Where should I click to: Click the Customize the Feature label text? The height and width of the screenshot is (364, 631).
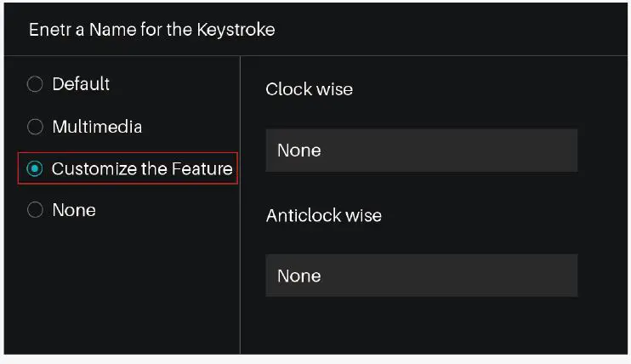click(x=142, y=168)
